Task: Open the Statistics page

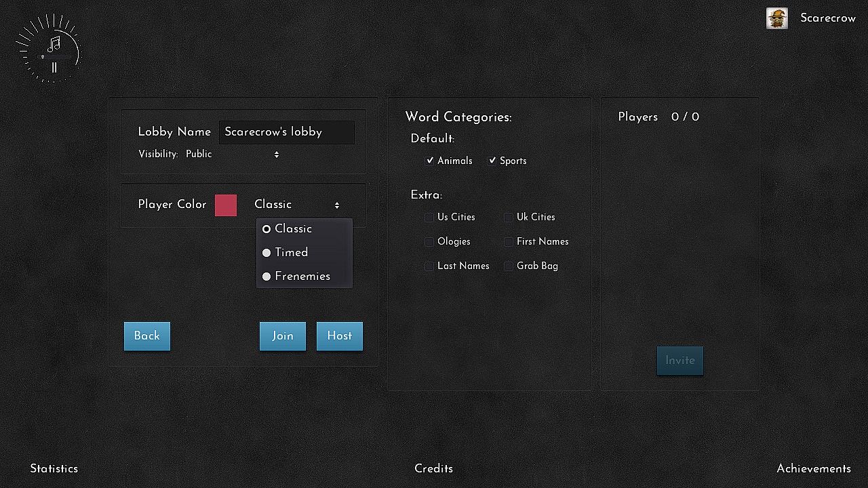Action: [54, 469]
